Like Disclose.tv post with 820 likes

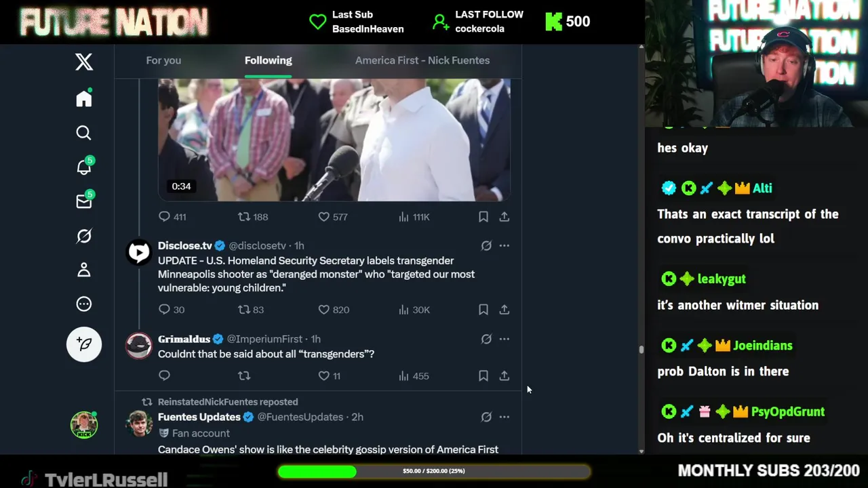[x=334, y=310]
